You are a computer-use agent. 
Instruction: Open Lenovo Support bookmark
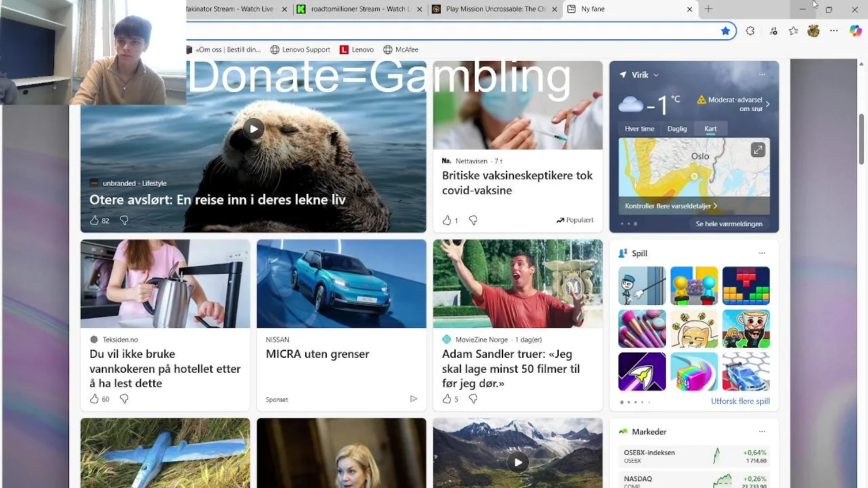[300, 49]
